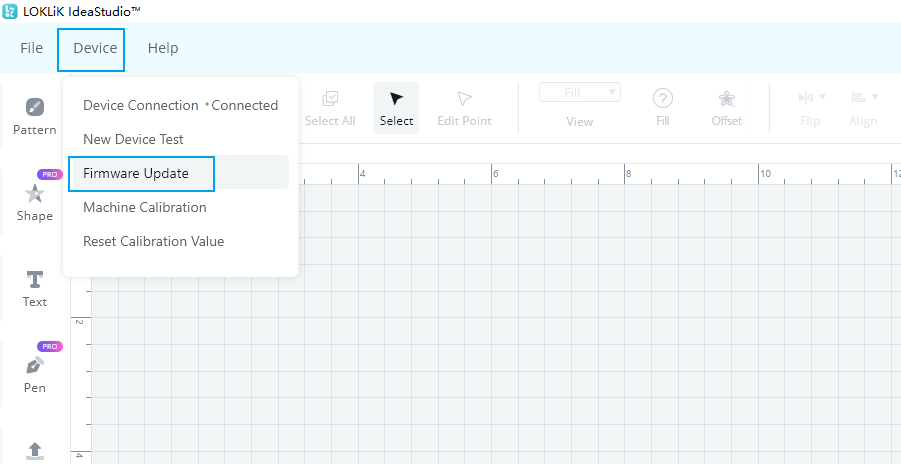
Task: Click the PRO badge above Shape
Action: pyautogui.click(x=50, y=174)
